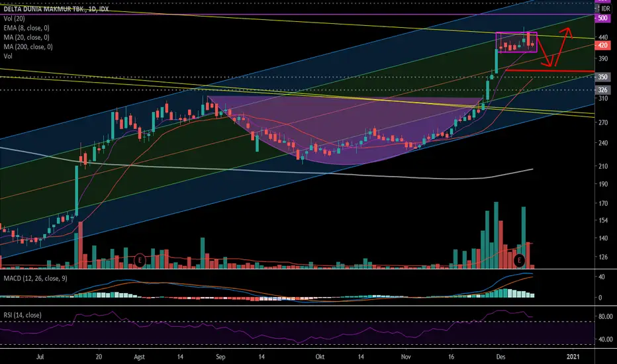Open the DELTA DUNIA MAKMUR TBK symbol title
This screenshot has height=364, width=617.
56,9
